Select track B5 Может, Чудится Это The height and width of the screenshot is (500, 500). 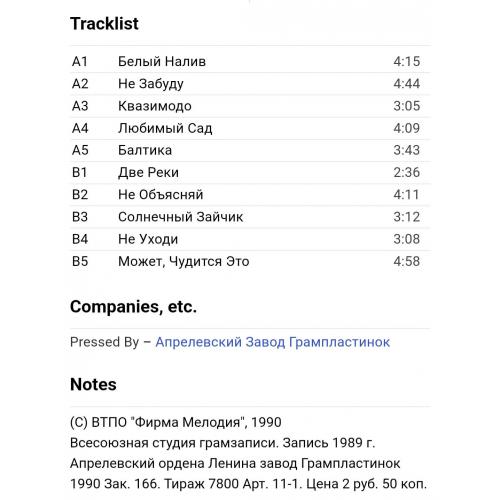point(250,261)
